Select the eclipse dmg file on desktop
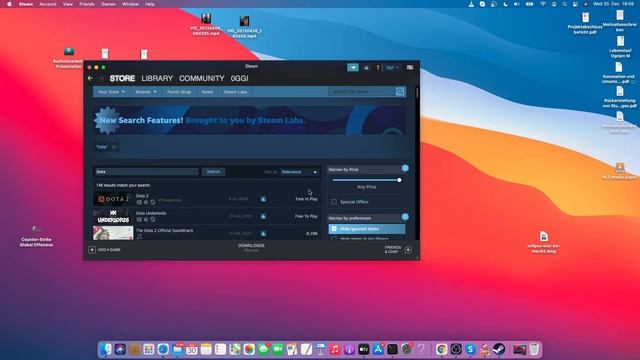Viewport: 640px width, 360px height. click(543, 242)
